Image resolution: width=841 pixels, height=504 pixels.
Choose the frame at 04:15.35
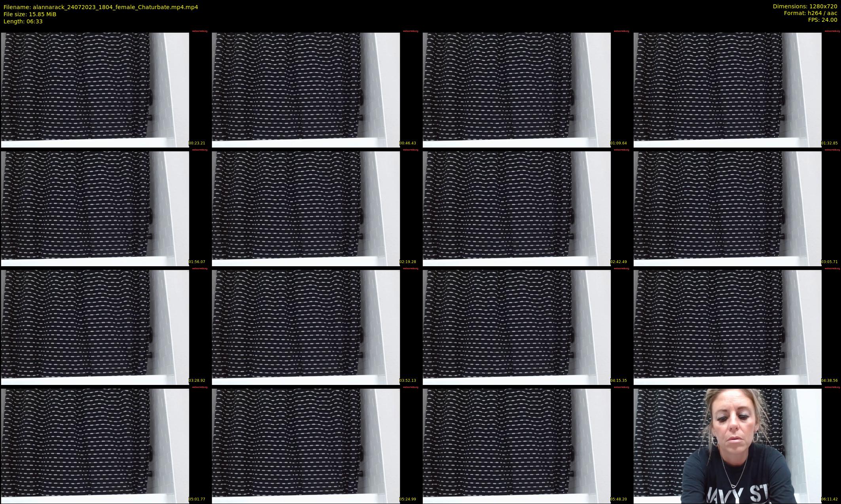pyautogui.click(x=525, y=327)
